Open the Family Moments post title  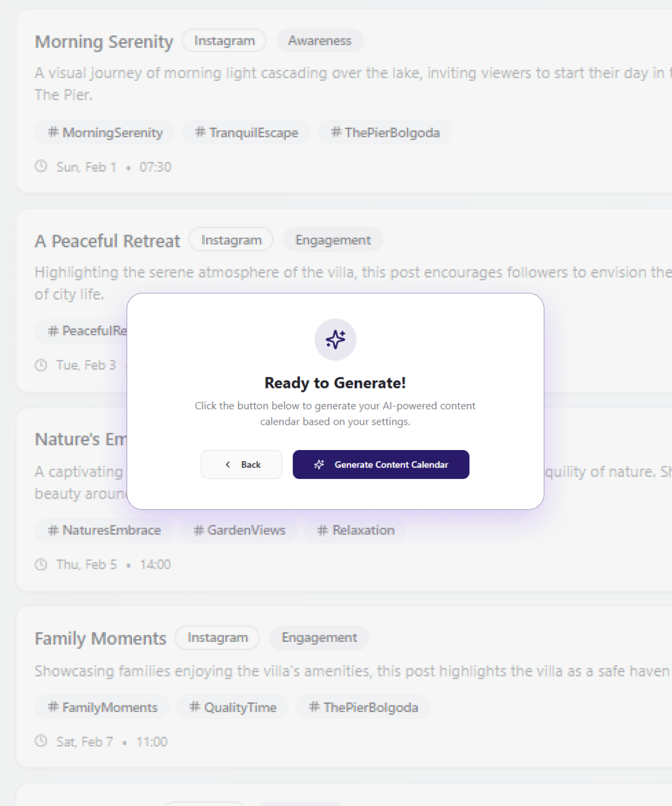coord(100,639)
